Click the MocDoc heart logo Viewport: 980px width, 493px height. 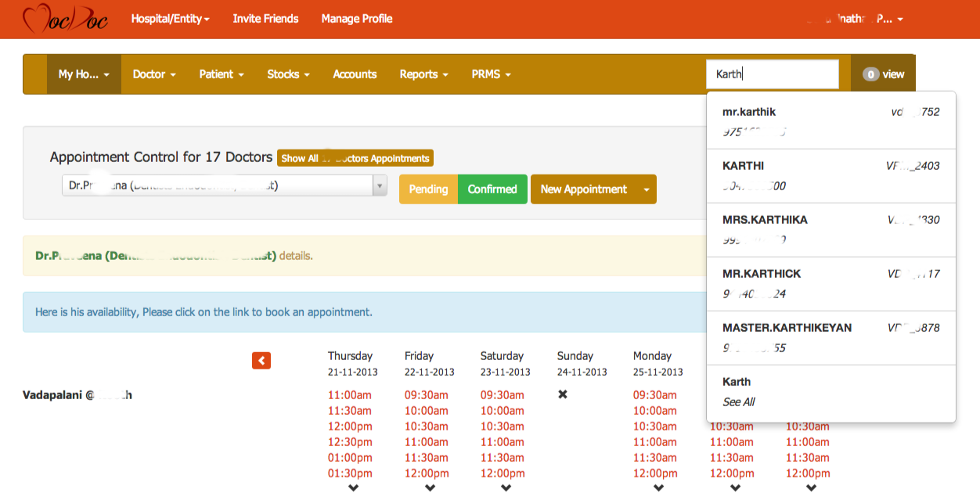pos(67,19)
